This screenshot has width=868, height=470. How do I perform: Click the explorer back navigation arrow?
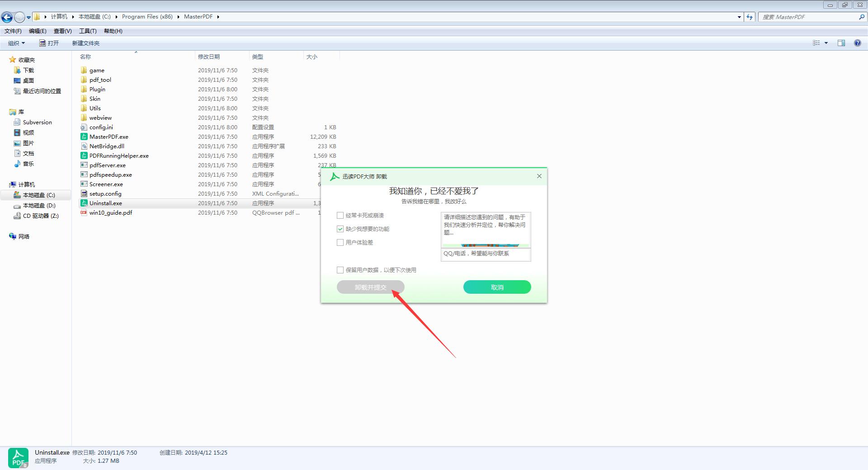(x=7, y=17)
